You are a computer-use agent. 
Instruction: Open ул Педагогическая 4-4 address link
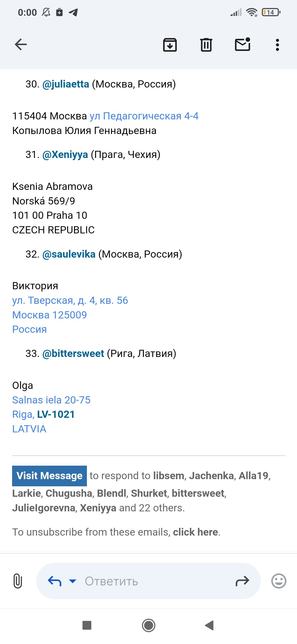tap(144, 116)
